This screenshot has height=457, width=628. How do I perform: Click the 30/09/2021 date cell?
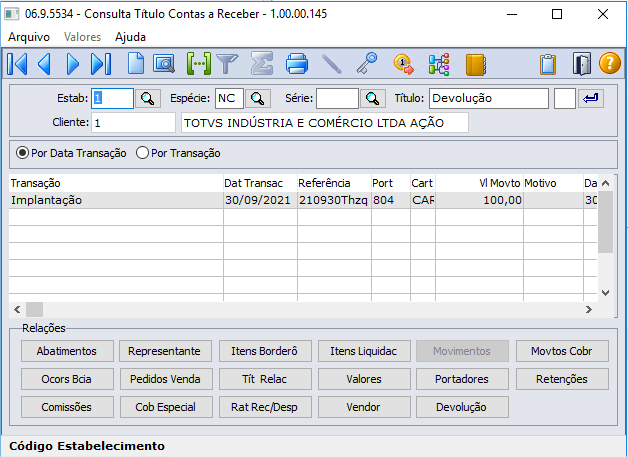pos(260,200)
